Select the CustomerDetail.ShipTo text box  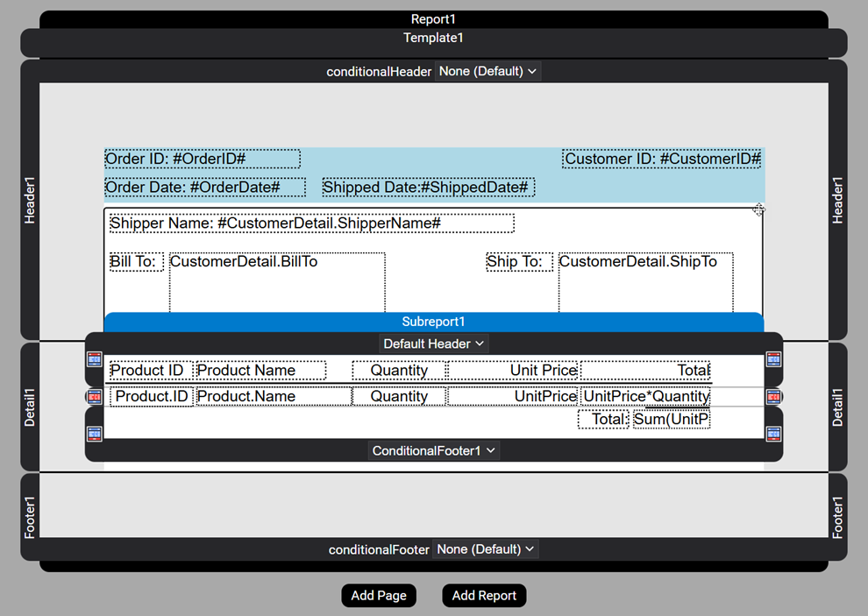645,280
